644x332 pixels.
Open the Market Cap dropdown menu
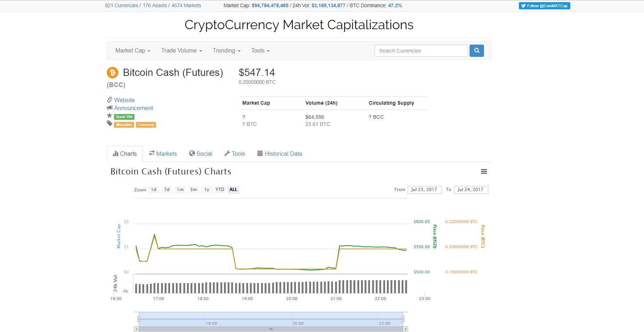133,51
